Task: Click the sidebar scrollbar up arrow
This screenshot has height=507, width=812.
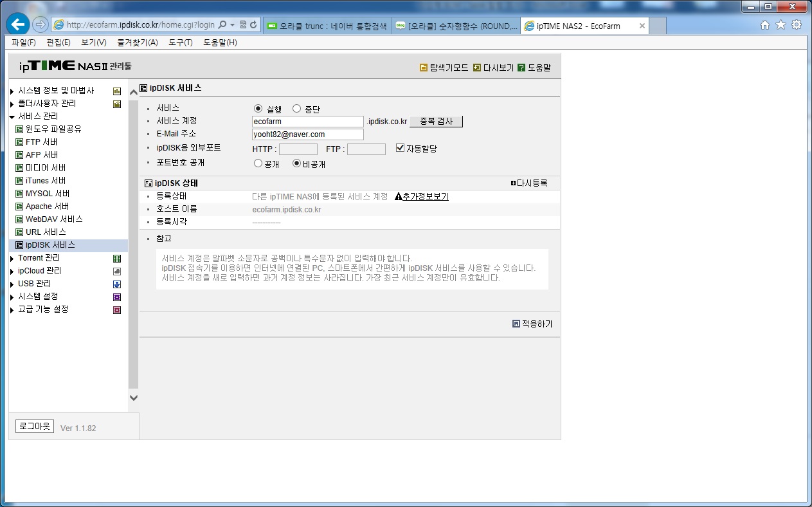Action: 134,91
